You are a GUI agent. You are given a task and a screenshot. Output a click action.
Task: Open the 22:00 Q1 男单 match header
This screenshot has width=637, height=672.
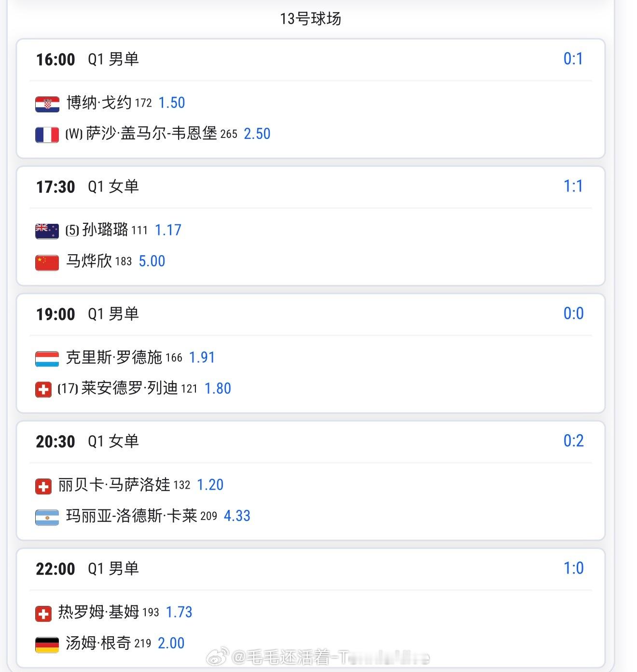point(87,569)
